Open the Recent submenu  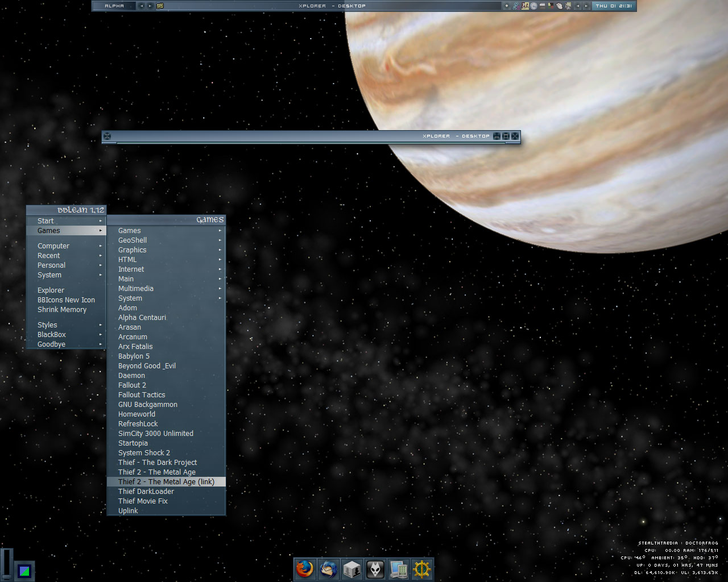pos(67,256)
